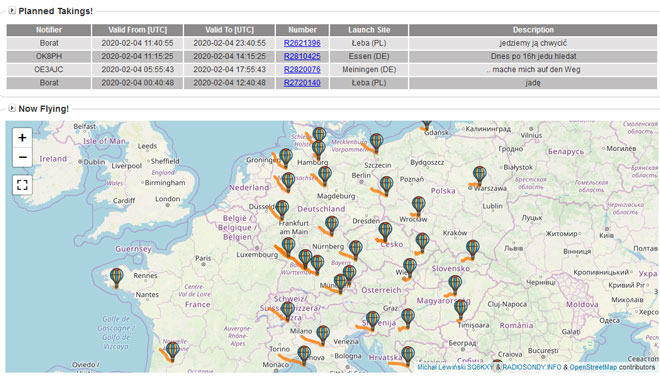Select balloon marker west of Česko label

(385, 232)
